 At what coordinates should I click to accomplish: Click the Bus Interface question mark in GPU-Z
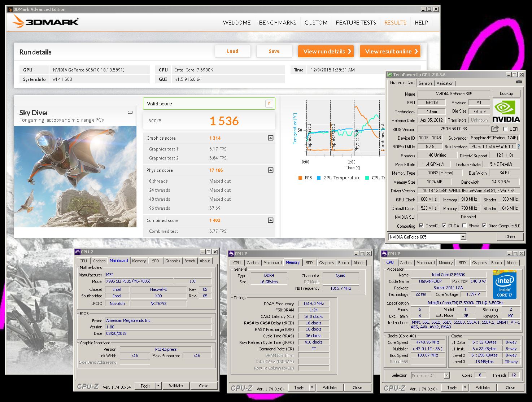[519, 147]
